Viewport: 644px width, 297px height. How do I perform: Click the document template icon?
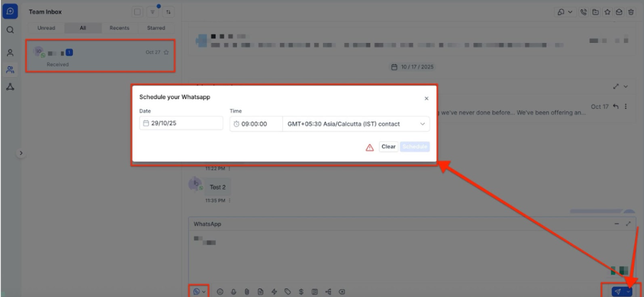(260, 291)
